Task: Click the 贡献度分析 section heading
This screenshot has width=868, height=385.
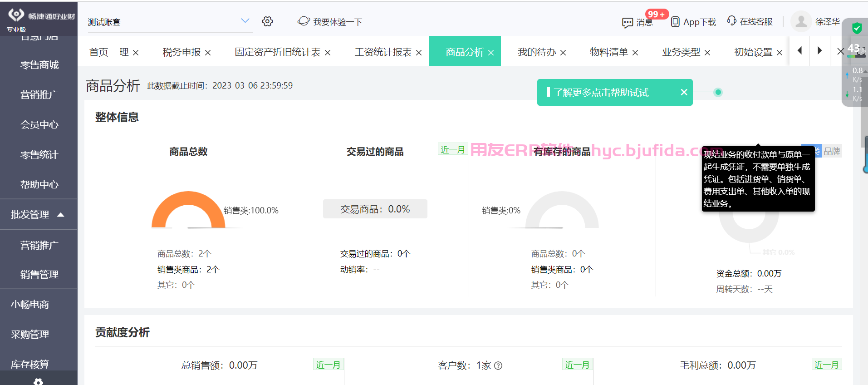Action: pos(122,332)
